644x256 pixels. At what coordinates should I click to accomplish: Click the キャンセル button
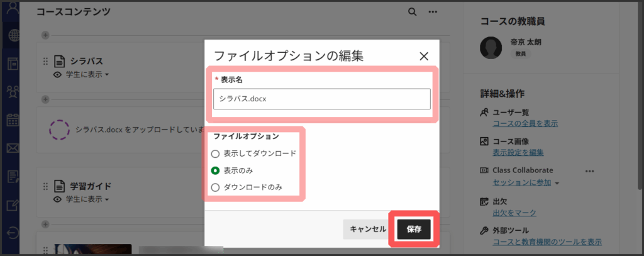tap(367, 229)
